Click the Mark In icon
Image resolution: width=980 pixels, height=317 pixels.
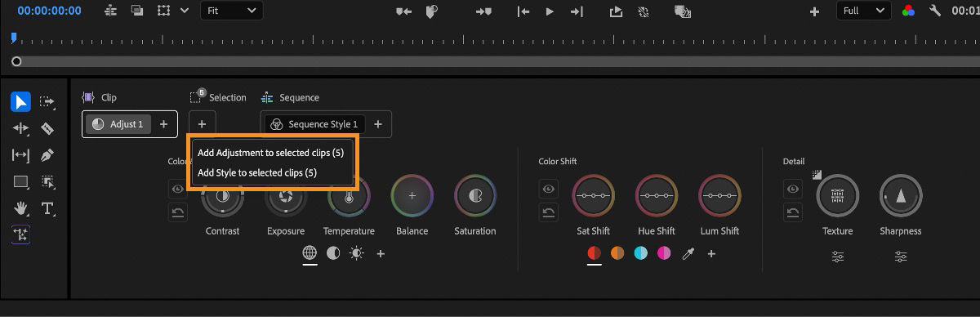[x=403, y=11]
